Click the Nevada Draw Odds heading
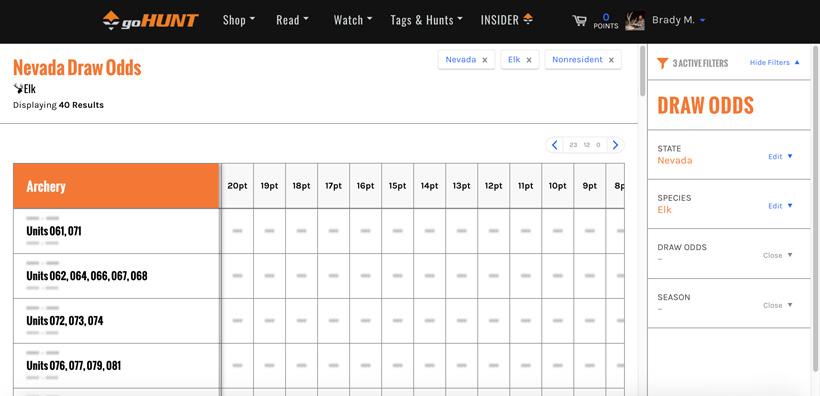Viewport: 820px width, 396px height. point(77,68)
